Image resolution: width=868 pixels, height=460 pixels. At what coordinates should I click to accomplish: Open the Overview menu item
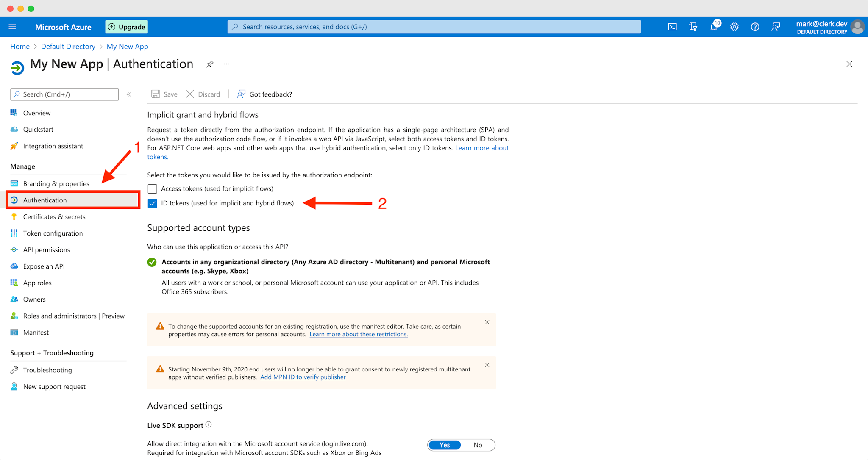pyautogui.click(x=37, y=112)
